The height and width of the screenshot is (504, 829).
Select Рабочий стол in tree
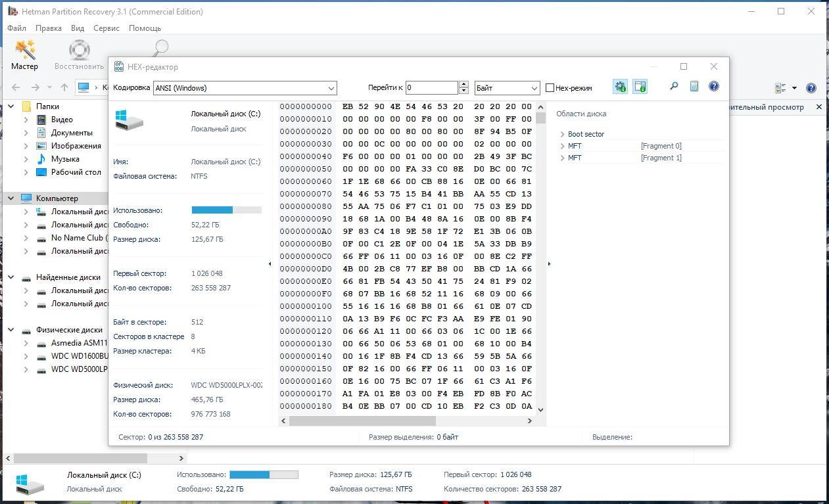tap(76, 172)
